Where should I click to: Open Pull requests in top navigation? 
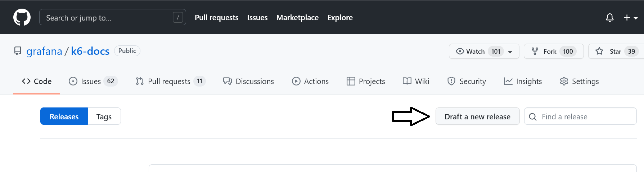point(217,18)
